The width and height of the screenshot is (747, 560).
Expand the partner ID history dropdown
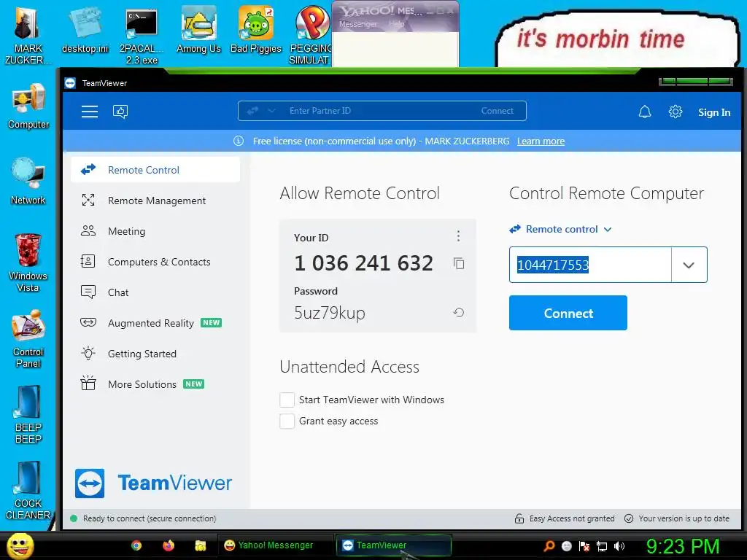click(x=689, y=265)
